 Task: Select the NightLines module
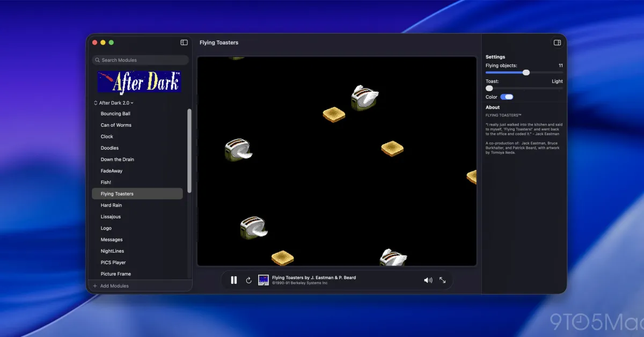[137, 251]
